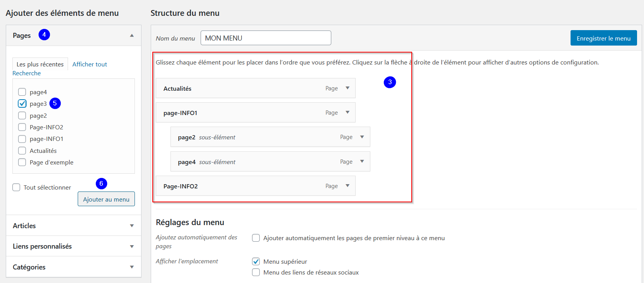Screen dimensions: 644x283
Task: Check the Page d'exemple checkbox
Action: point(22,162)
